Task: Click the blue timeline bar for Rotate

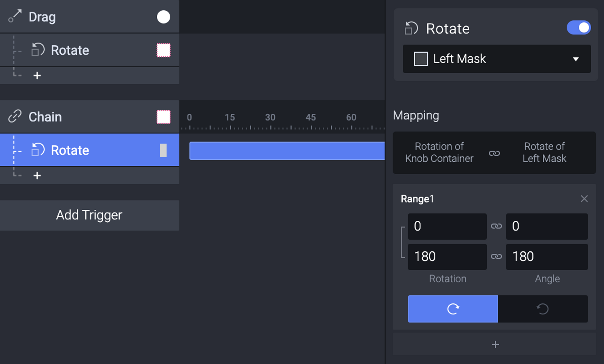Action: [x=287, y=151]
